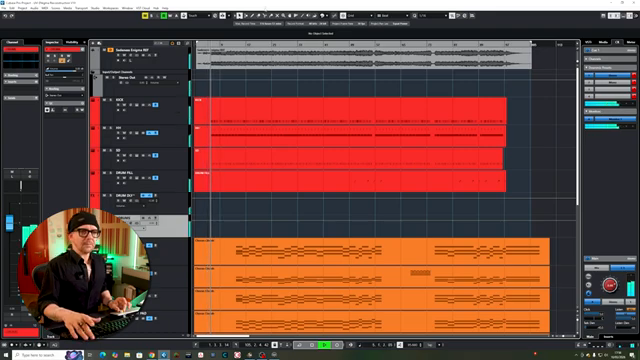The width and height of the screenshot is (640, 360).
Task: Click the transport Stop button
Action: pos(312,345)
